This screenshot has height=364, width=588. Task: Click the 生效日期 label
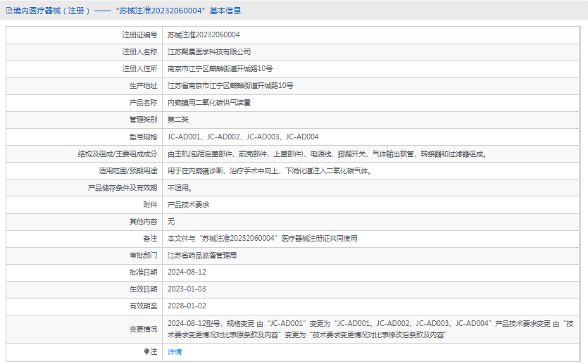click(x=143, y=289)
